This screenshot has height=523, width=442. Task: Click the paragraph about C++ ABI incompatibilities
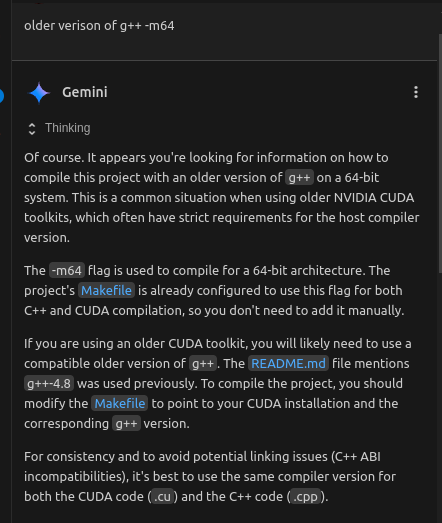click(210, 476)
